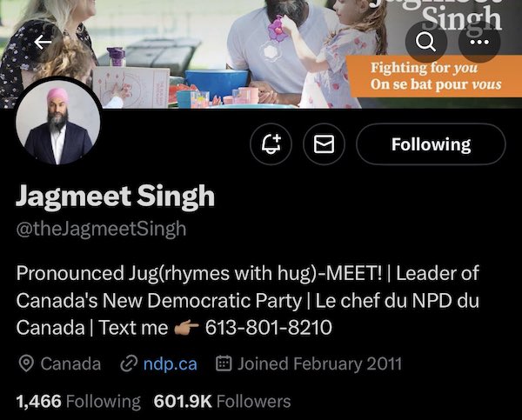Tap the Jagmeet Singh display name

[x=115, y=197]
